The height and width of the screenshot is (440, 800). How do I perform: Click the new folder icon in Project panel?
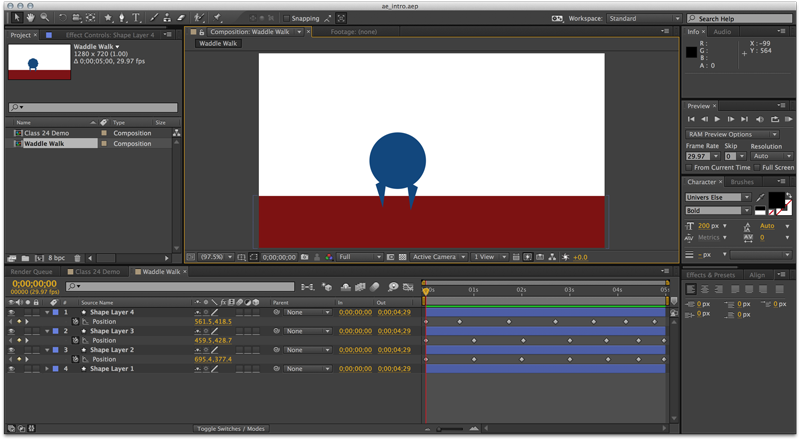click(26, 258)
